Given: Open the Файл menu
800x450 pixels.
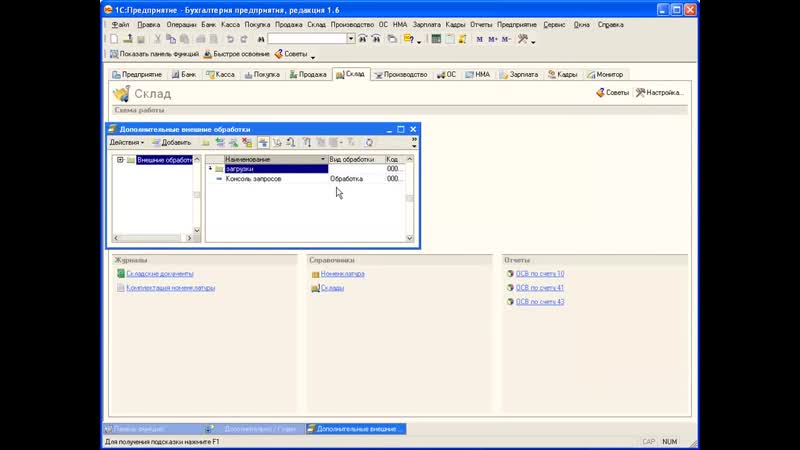Looking at the screenshot, I should [120, 24].
